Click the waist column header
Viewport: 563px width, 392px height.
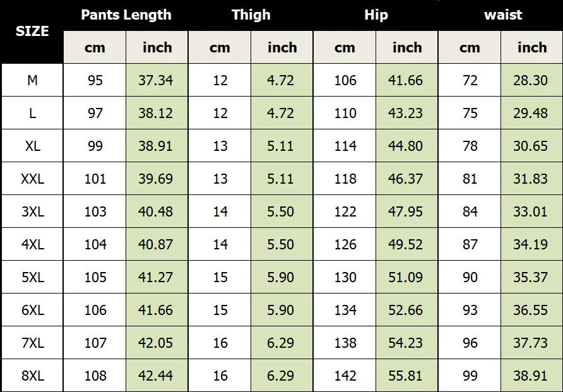(503, 15)
